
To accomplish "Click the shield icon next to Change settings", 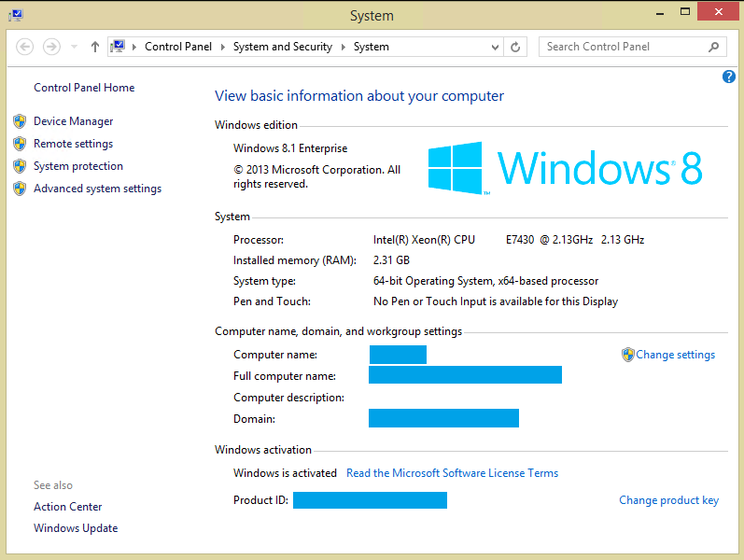I will [x=627, y=355].
